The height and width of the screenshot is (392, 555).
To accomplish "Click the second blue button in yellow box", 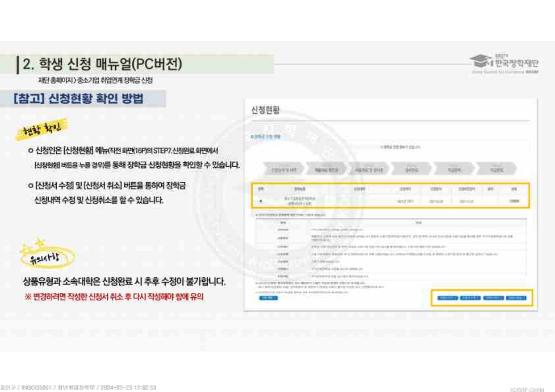I will coord(470,298).
